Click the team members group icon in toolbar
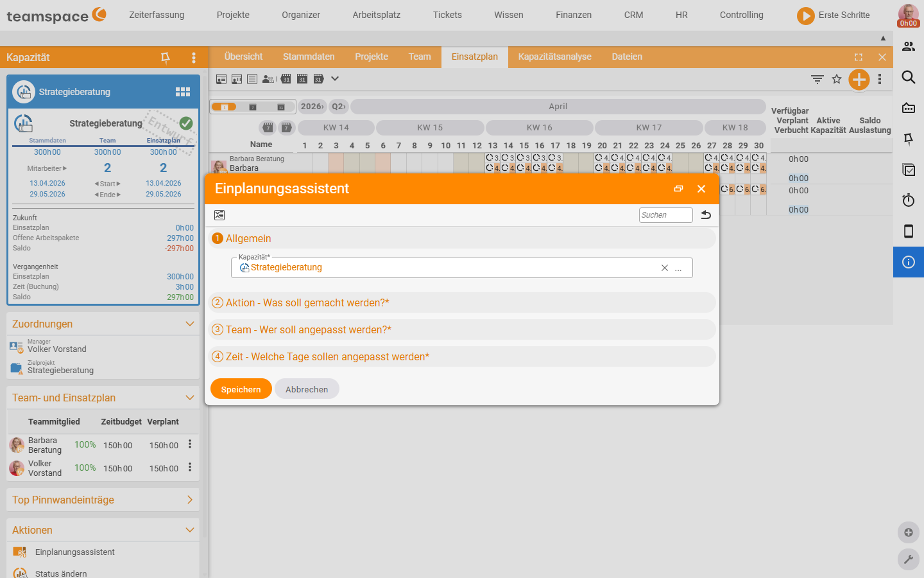924x578 pixels. (x=268, y=79)
